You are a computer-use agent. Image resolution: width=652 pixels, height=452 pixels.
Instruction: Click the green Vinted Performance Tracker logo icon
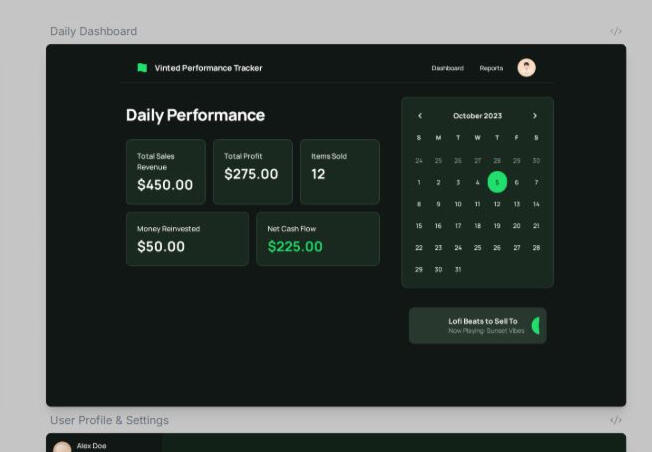point(142,68)
